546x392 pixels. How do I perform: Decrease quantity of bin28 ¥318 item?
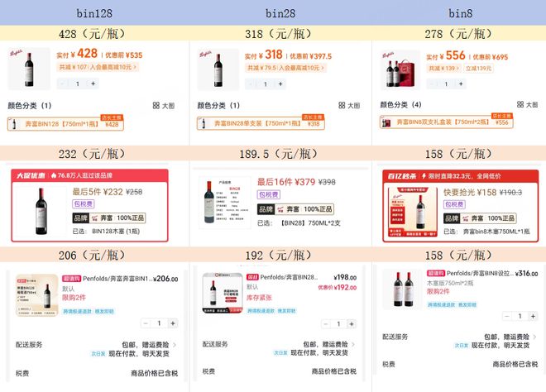point(250,84)
